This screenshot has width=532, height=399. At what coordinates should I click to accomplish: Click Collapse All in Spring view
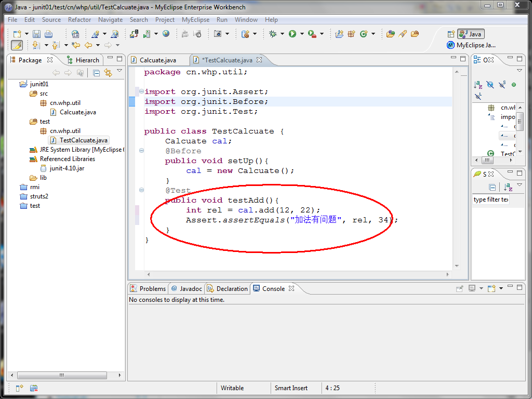coord(493,187)
